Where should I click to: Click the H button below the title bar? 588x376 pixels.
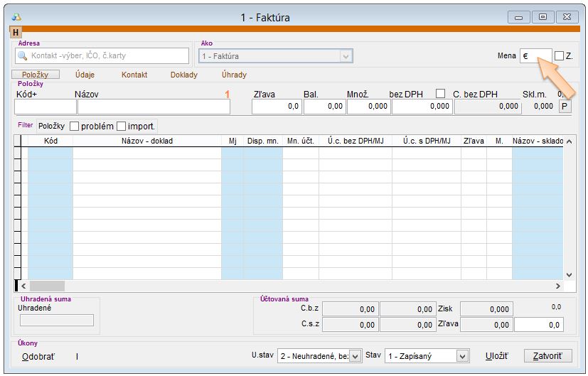[16, 33]
